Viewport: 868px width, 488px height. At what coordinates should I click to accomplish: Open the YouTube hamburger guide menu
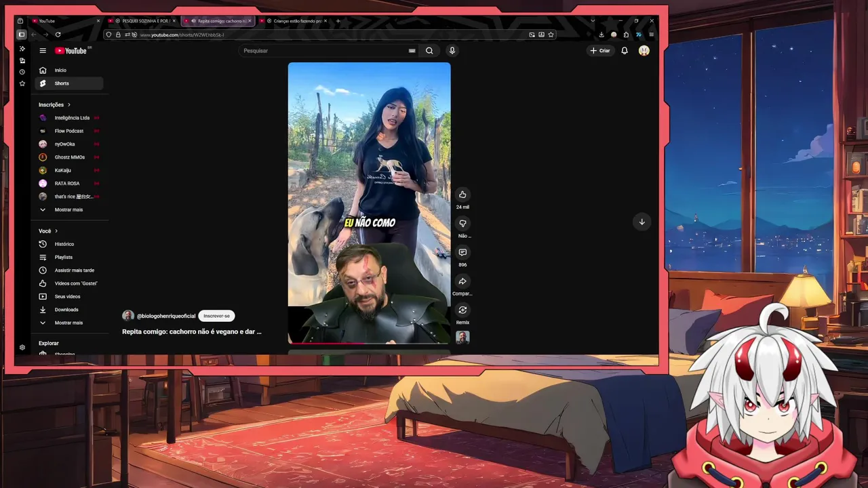coord(43,51)
